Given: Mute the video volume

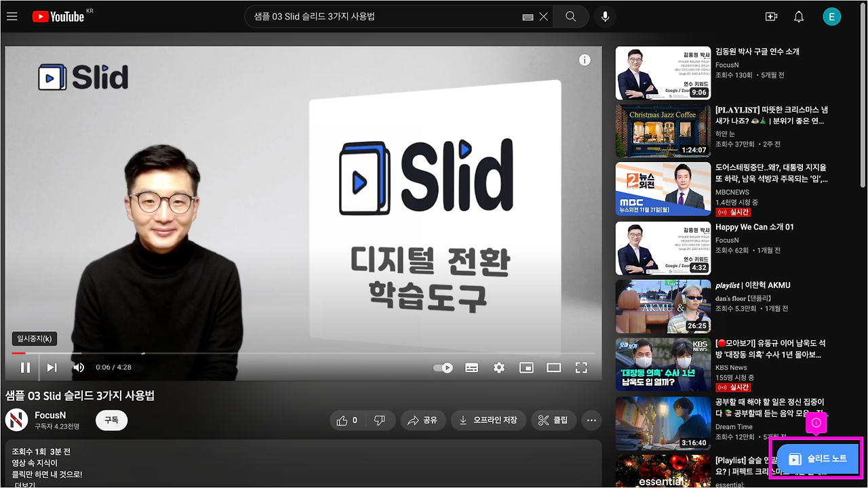Looking at the screenshot, I should [x=79, y=367].
